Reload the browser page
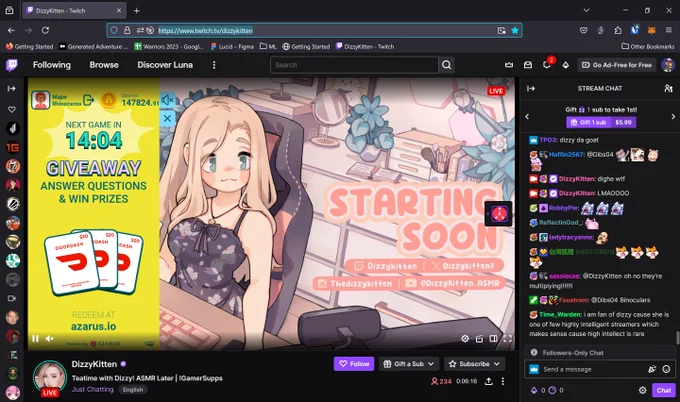 click(45, 30)
